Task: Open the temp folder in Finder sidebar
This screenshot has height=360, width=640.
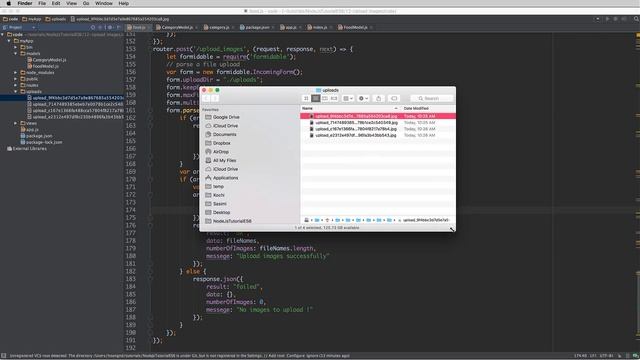Action: (215, 187)
